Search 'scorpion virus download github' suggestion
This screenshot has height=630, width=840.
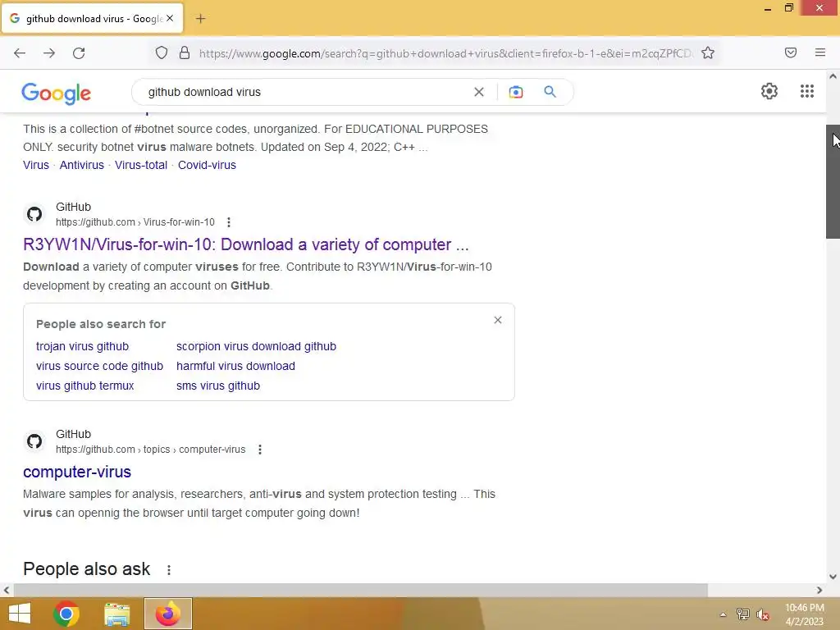256,347
